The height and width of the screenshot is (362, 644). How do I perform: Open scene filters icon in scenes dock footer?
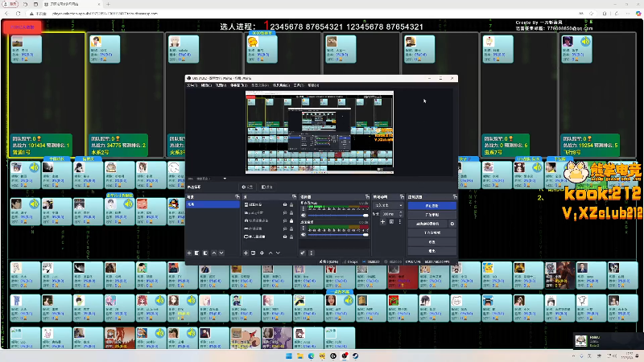tap(205, 253)
